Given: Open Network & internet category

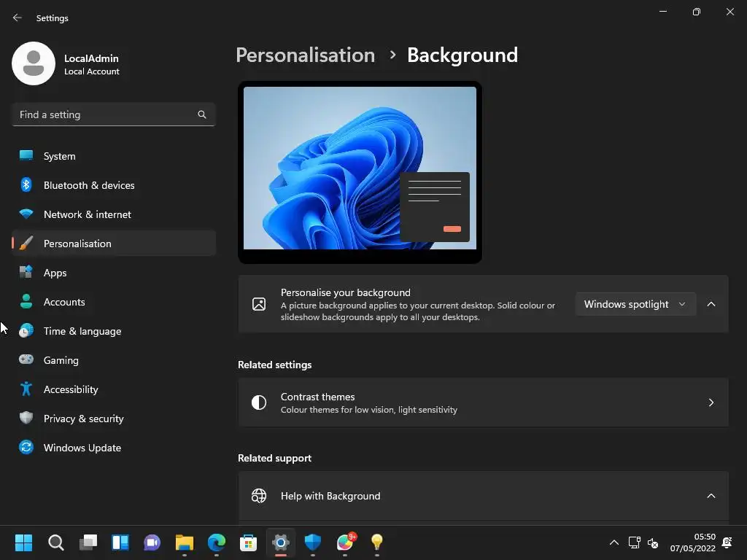Looking at the screenshot, I should pos(113,214).
